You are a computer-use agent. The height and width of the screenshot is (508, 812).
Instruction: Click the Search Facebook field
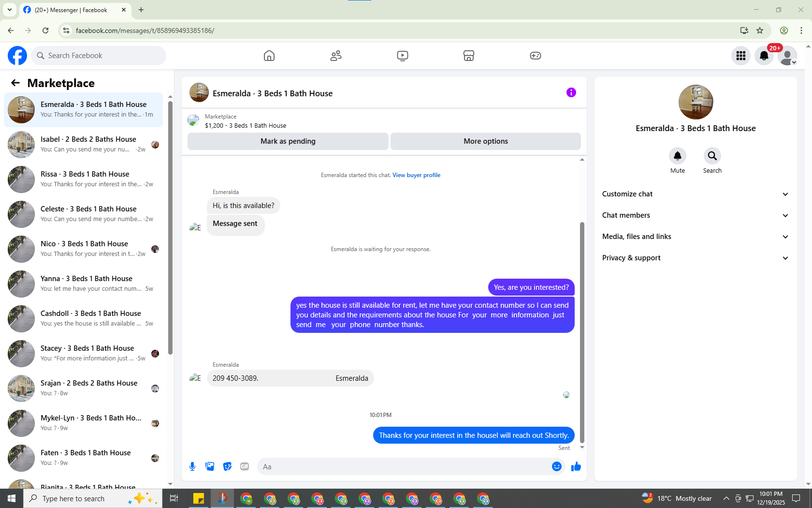click(x=99, y=56)
